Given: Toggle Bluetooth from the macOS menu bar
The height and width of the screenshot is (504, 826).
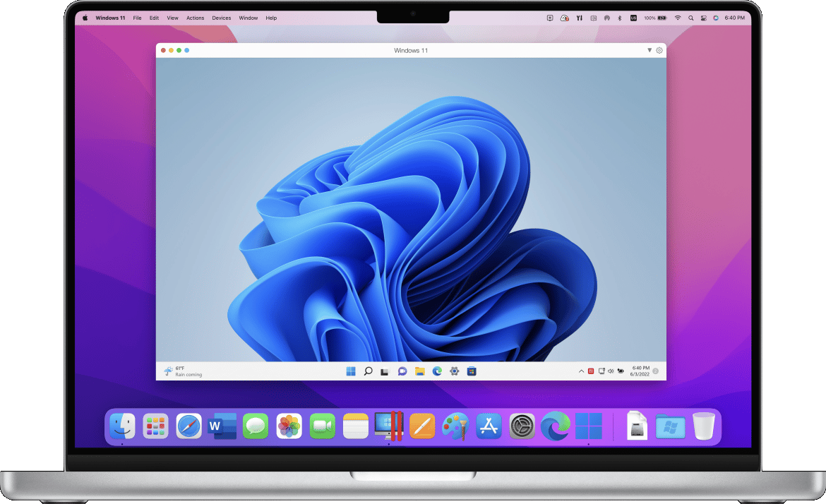Looking at the screenshot, I should point(619,18).
